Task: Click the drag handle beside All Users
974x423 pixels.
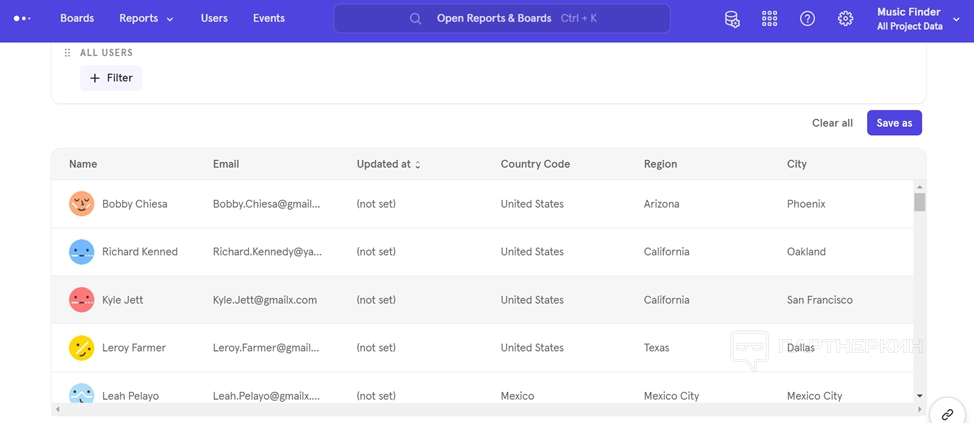Action: (67, 53)
